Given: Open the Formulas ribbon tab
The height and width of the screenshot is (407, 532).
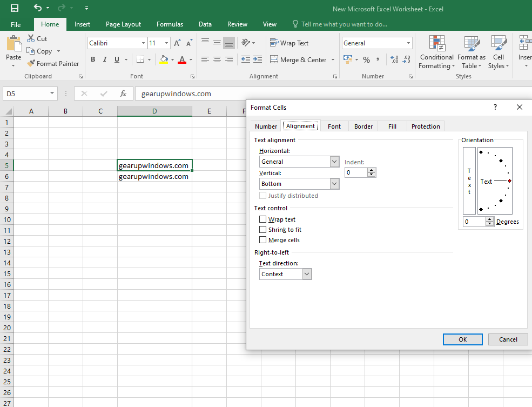Looking at the screenshot, I should pos(170,24).
